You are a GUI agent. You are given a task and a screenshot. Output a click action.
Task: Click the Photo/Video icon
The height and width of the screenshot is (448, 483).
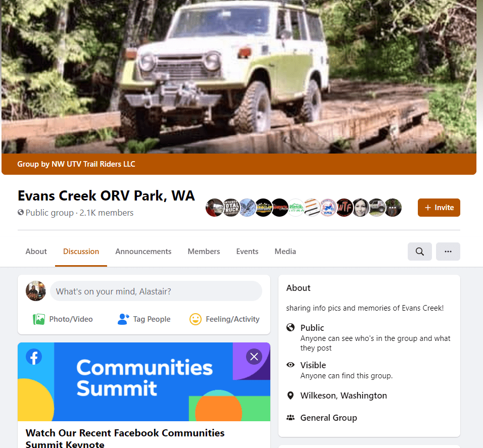pyautogui.click(x=39, y=319)
